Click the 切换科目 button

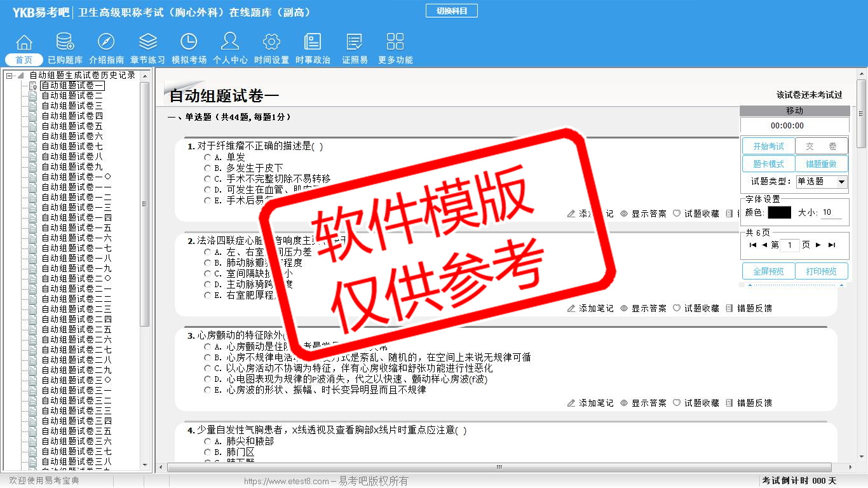(451, 11)
